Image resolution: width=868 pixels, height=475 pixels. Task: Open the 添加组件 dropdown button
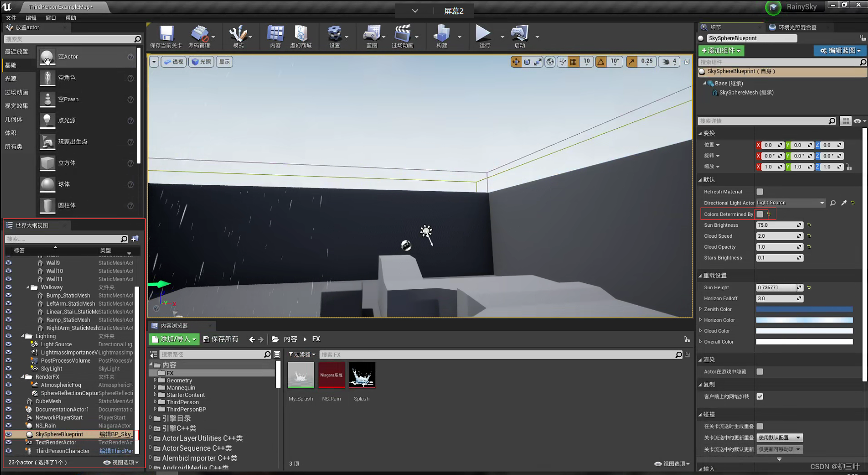(x=721, y=51)
